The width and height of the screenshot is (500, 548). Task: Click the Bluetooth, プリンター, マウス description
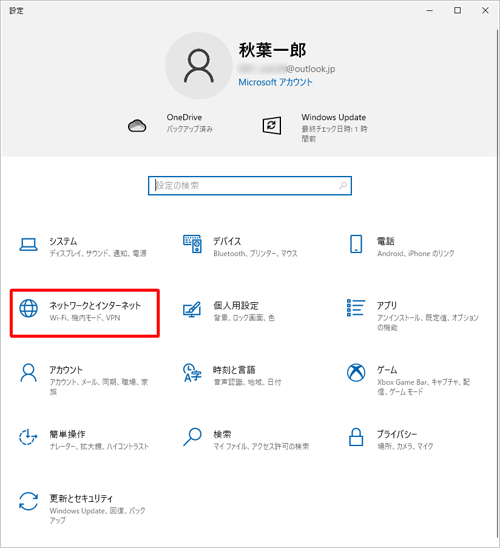255,253
